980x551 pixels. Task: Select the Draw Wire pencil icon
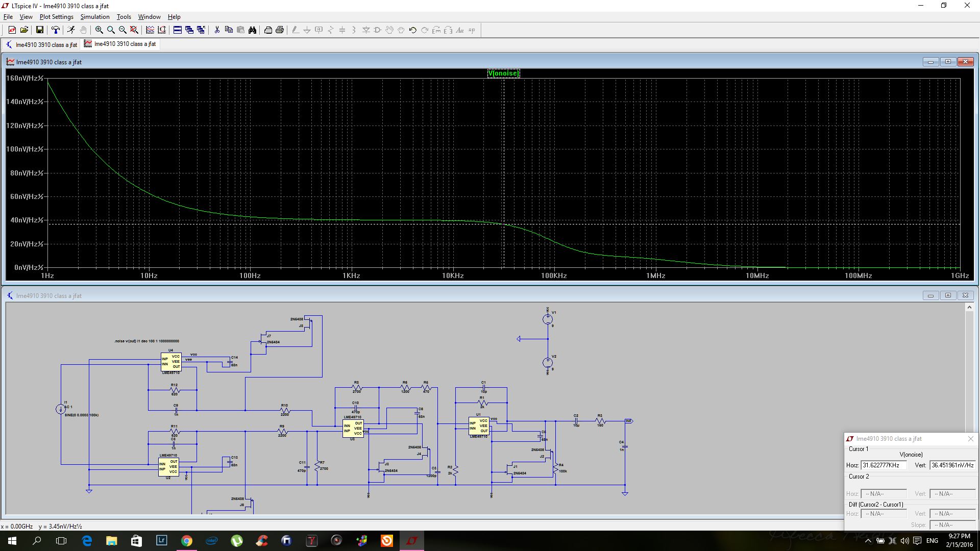pos(296,30)
